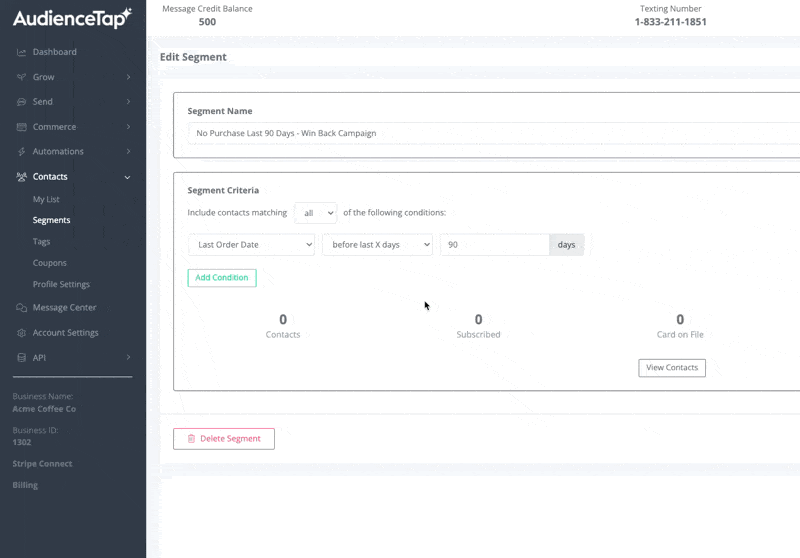Click the Commerce card icon
The width and height of the screenshot is (800, 558).
(21, 127)
